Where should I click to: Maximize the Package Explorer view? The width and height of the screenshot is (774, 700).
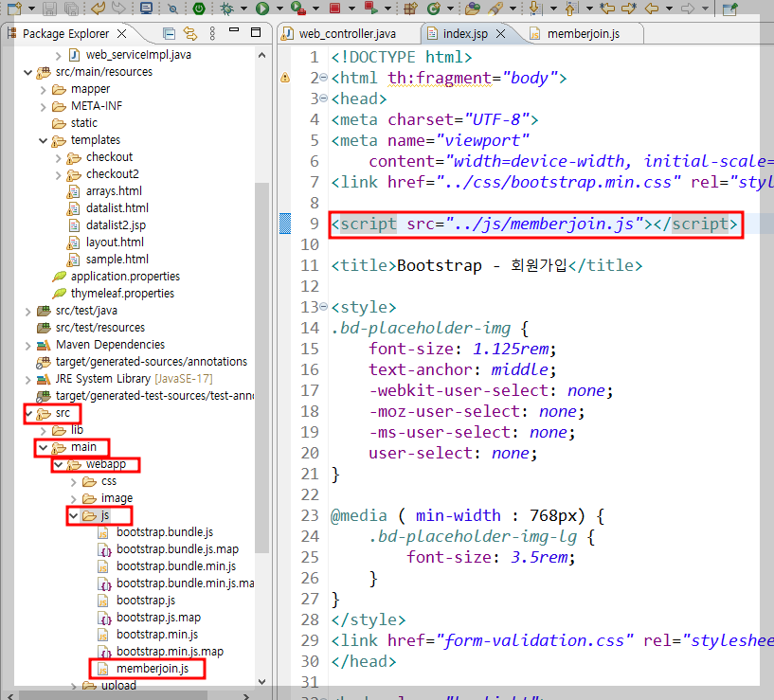click(x=256, y=32)
